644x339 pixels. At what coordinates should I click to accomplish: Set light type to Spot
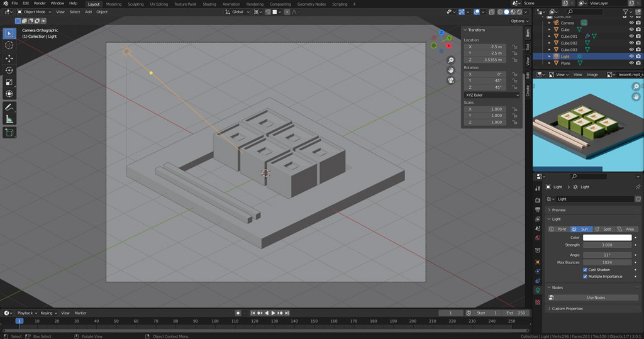604,229
